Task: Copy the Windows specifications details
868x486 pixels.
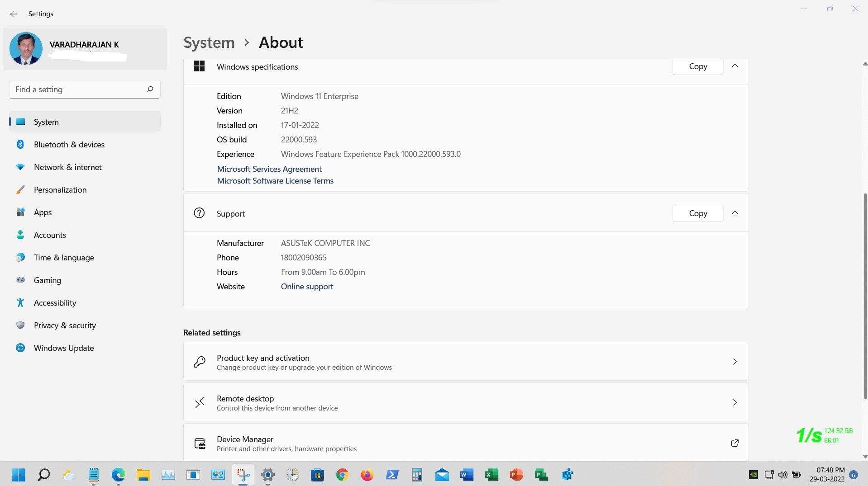Action: [x=697, y=66]
